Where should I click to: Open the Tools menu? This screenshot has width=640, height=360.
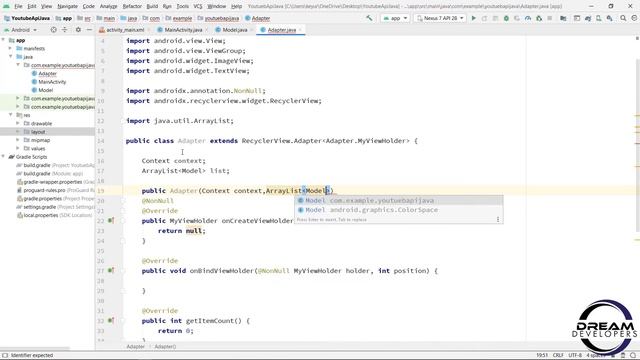point(182,6)
